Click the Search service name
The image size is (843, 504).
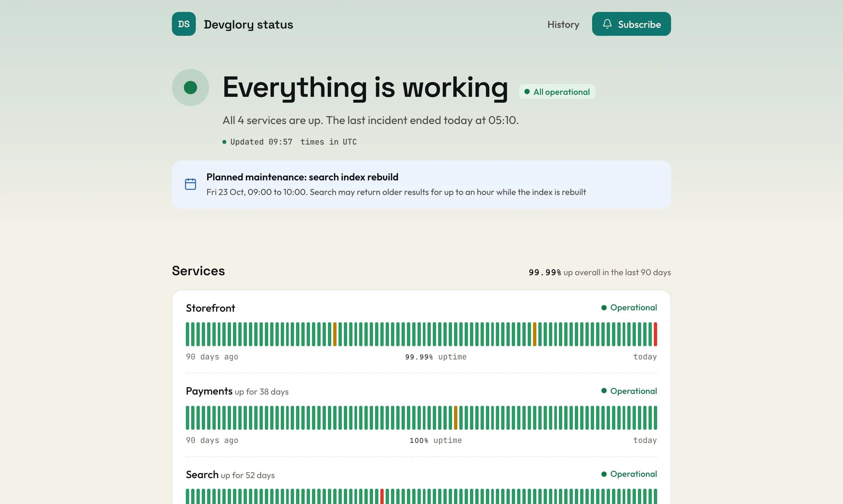(x=202, y=474)
